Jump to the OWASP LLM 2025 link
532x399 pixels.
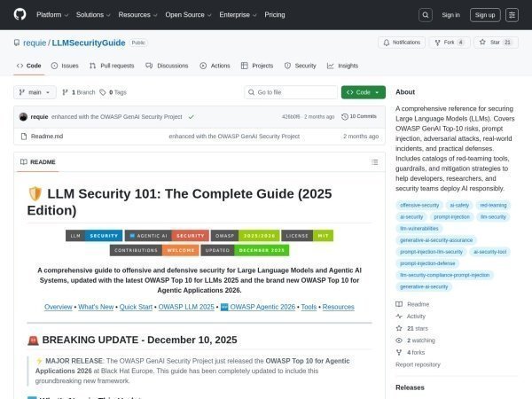[x=186, y=307]
